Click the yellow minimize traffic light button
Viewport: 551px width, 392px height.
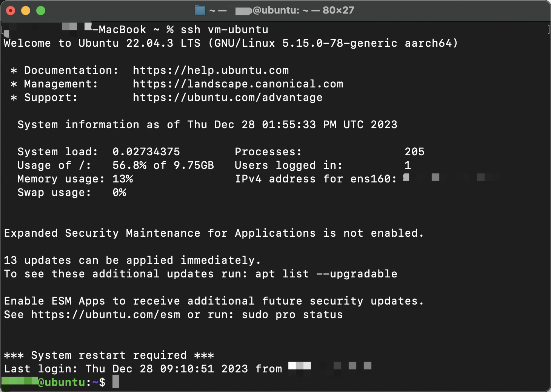tap(25, 10)
